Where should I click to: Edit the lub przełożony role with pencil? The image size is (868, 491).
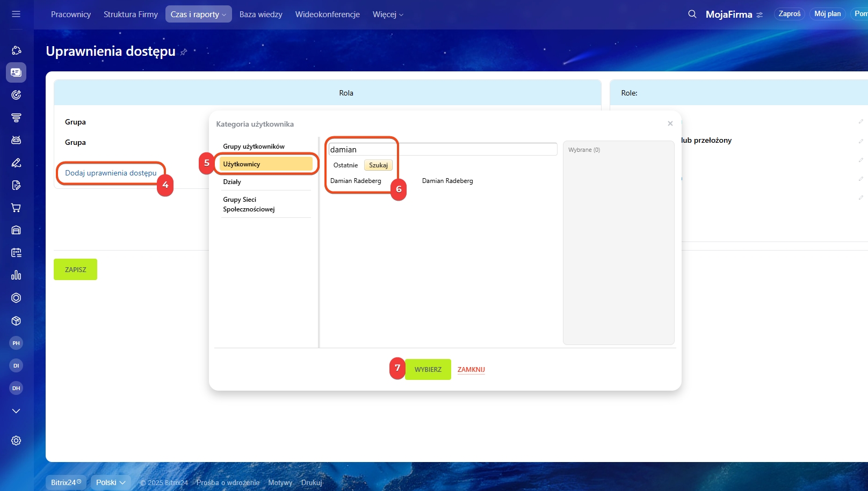[x=860, y=141]
